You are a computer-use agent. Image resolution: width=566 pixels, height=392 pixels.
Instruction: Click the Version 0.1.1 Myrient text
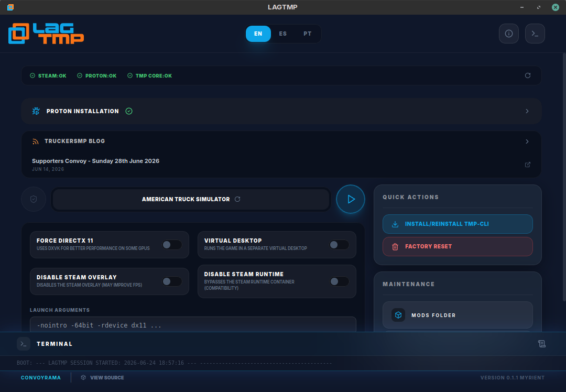pos(512,377)
